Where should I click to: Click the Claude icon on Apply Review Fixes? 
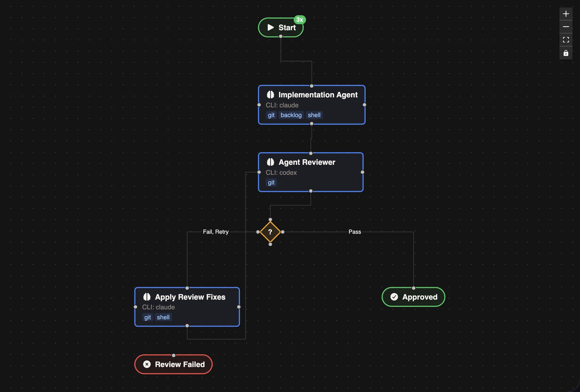tap(147, 297)
